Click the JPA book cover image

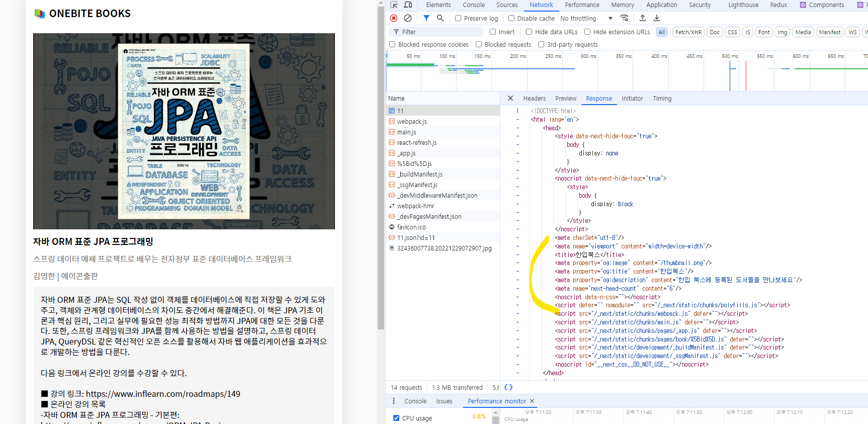tap(184, 131)
